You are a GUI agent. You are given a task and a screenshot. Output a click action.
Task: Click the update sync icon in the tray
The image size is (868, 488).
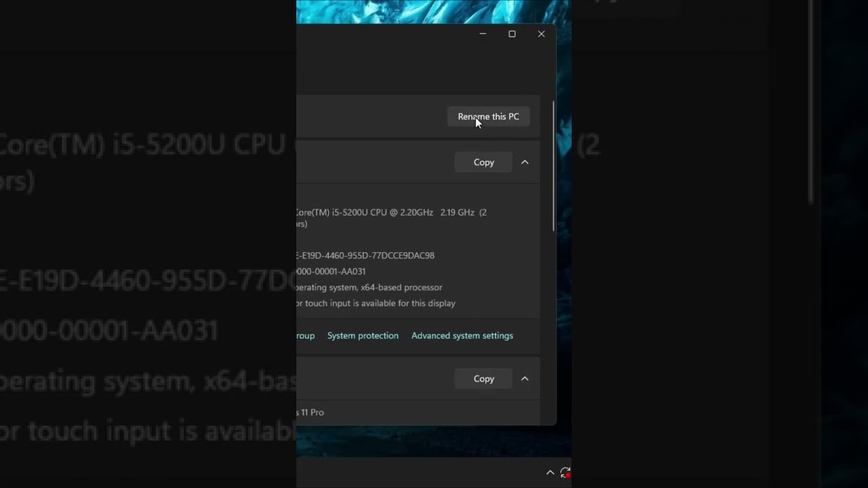point(566,472)
